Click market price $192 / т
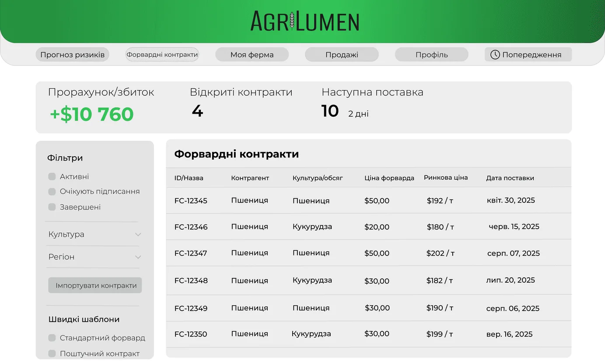The width and height of the screenshot is (605, 364). tap(440, 201)
